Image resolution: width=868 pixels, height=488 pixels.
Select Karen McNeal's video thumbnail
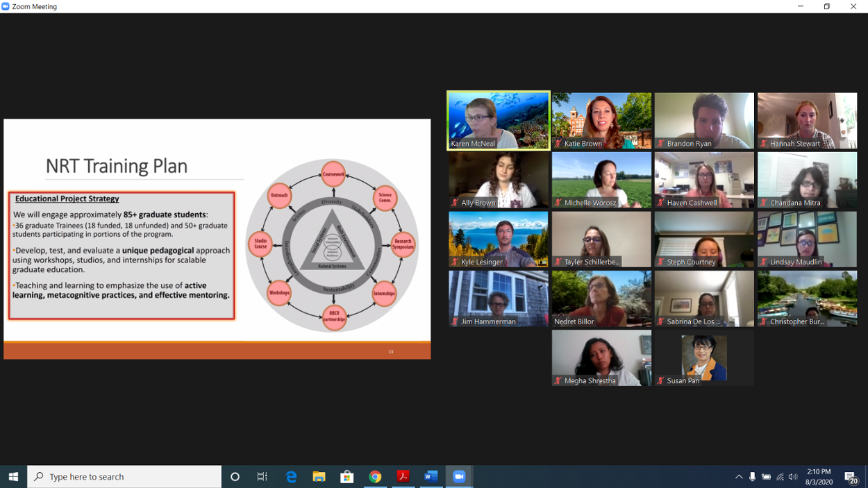(x=499, y=120)
